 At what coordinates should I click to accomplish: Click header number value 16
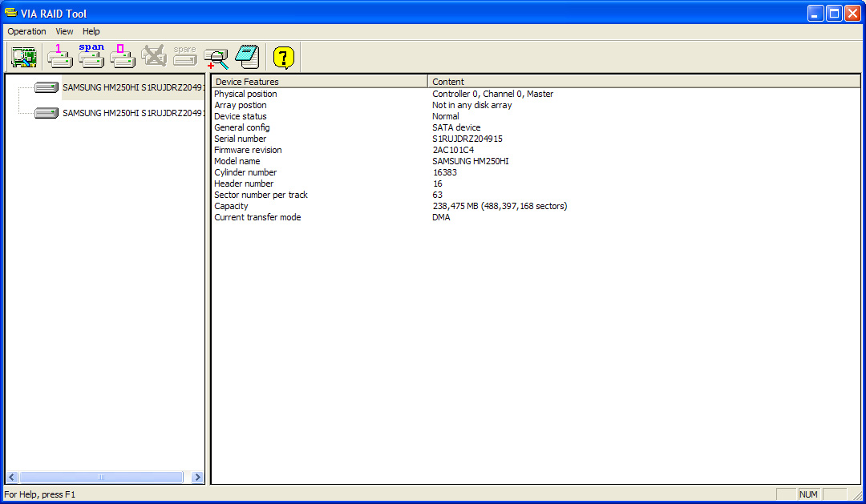click(438, 183)
